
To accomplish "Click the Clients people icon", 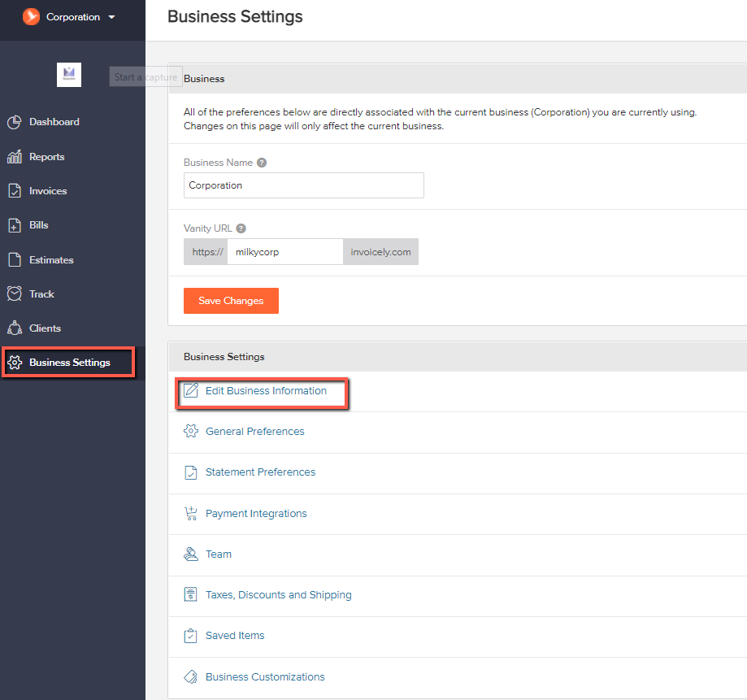I will pos(15,328).
